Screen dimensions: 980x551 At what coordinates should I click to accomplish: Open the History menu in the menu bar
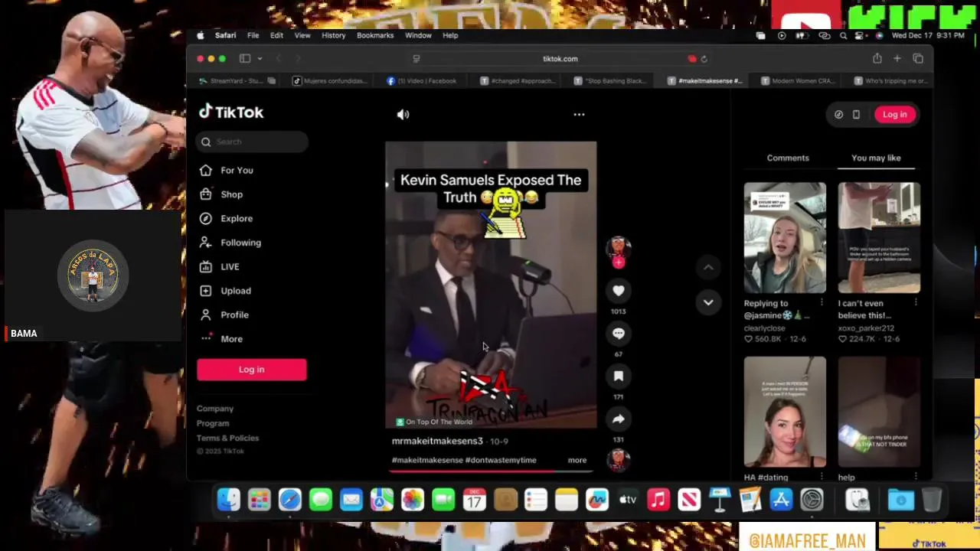pos(333,35)
